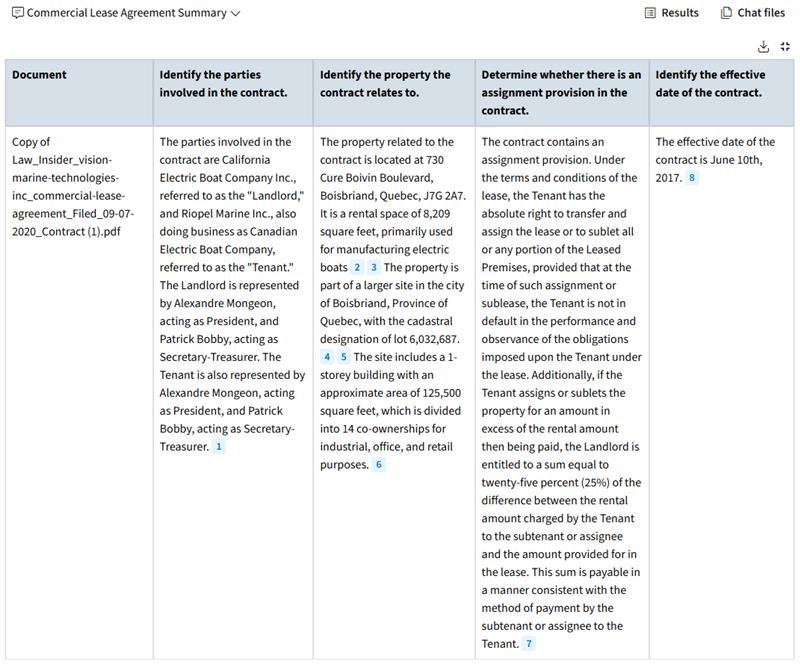Click the Document column header
This screenshot has width=800, height=667.
[x=40, y=75]
